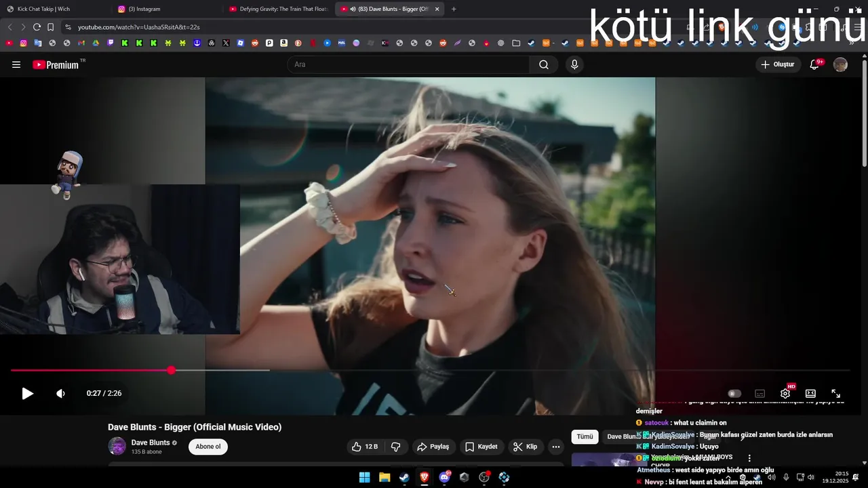
Task: Open Dave Blunts channel avatar
Action: 117,446
